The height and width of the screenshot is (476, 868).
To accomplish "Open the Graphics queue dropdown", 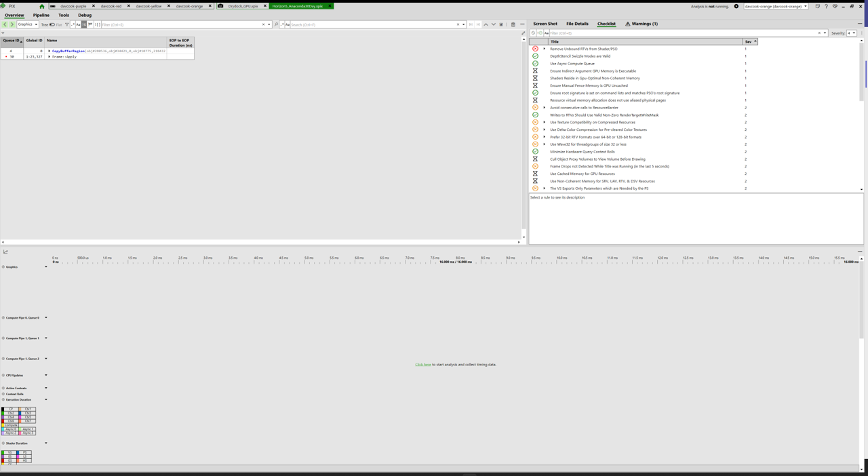I will pyautogui.click(x=28, y=24).
